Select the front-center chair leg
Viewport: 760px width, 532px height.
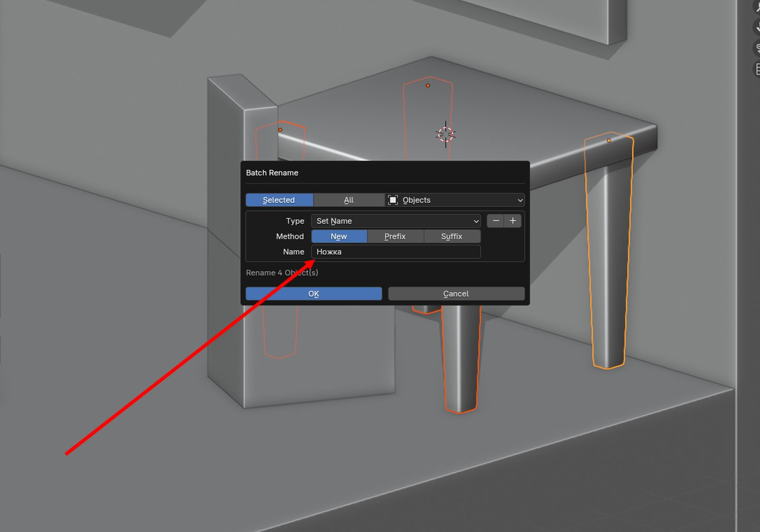(461, 356)
